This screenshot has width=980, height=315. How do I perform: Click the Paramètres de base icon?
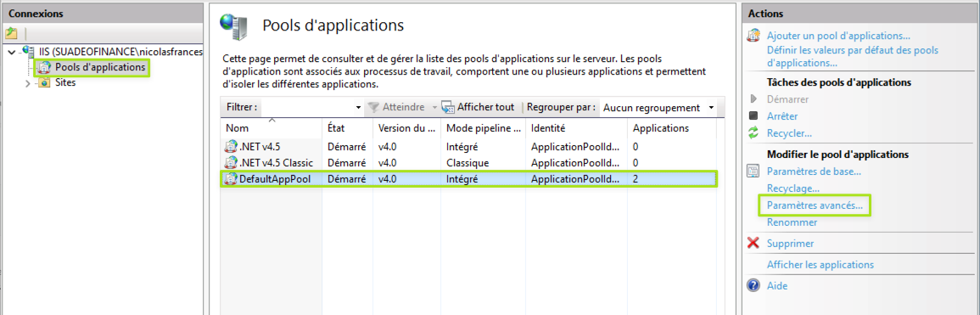753,171
